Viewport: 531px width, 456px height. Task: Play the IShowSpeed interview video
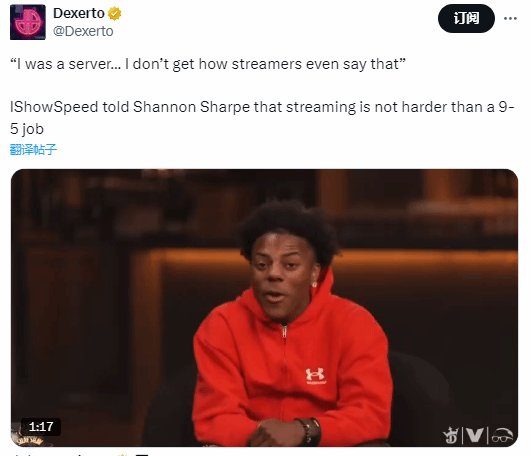pos(264,308)
